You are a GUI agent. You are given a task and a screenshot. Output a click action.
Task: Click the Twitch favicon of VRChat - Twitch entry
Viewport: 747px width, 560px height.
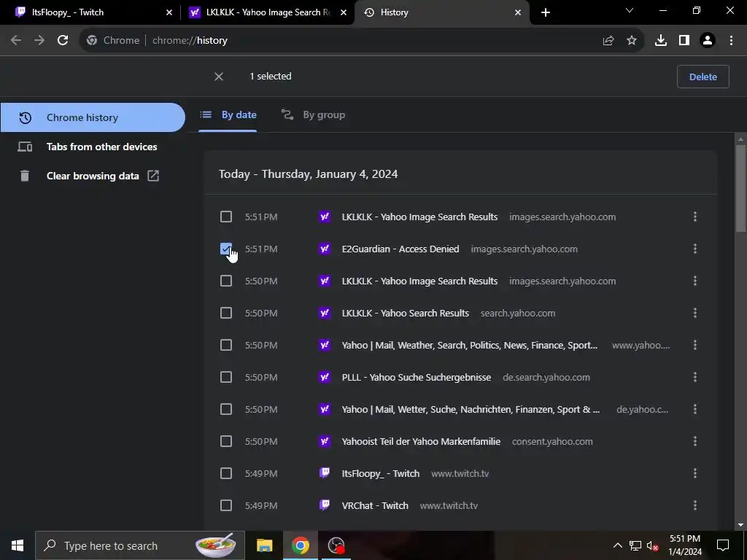[325, 505]
